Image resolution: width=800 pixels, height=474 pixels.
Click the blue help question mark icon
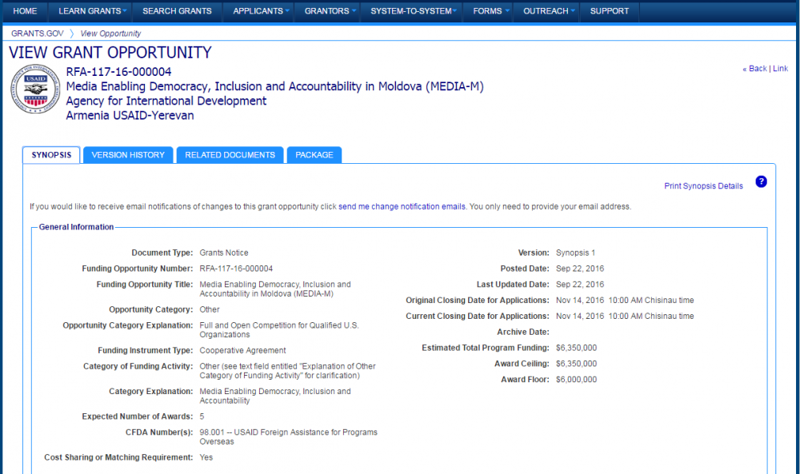(761, 182)
